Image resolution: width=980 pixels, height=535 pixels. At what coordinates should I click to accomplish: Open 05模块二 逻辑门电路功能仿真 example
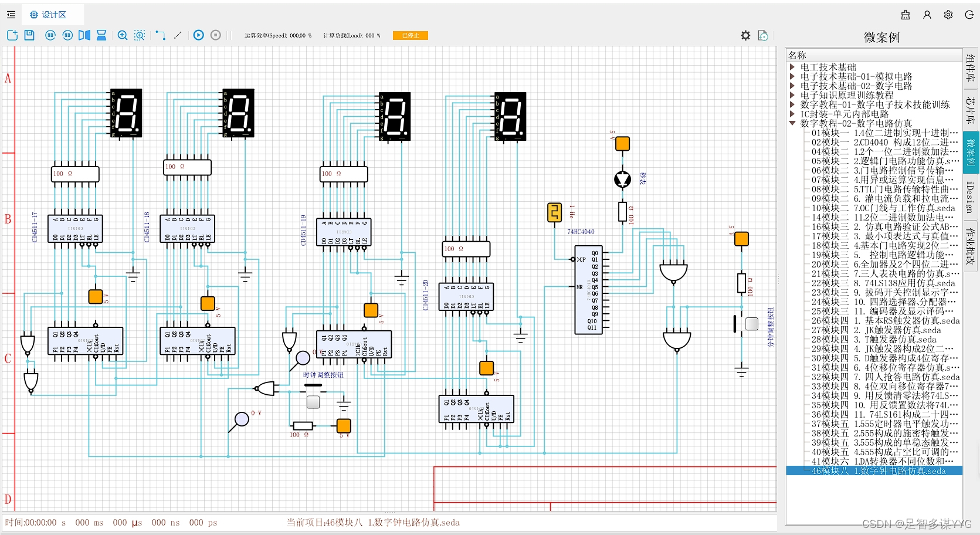pyautogui.click(x=885, y=161)
